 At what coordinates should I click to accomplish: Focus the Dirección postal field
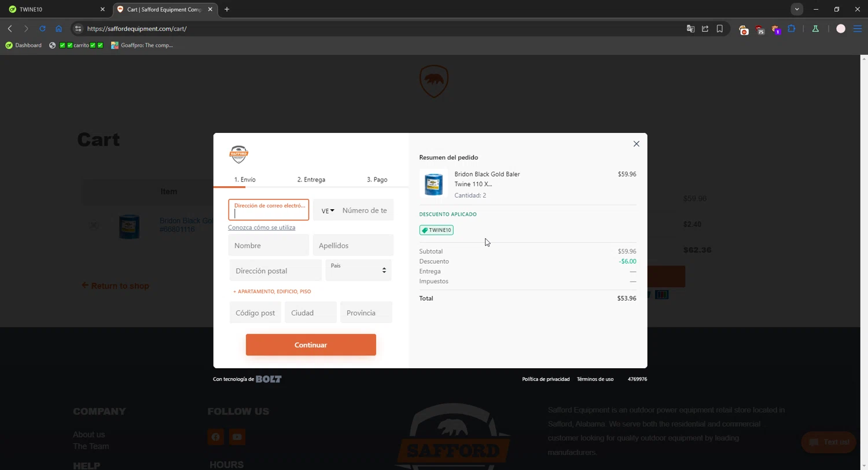click(x=275, y=271)
